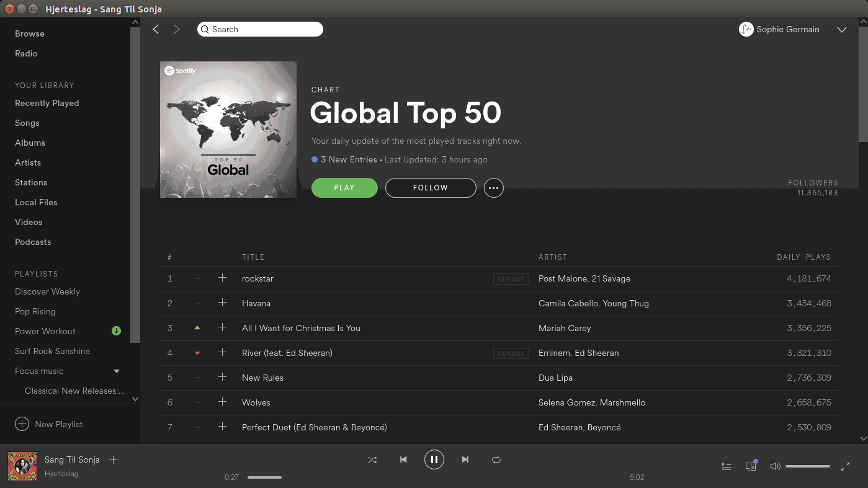Skip to the next track

click(465, 459)
